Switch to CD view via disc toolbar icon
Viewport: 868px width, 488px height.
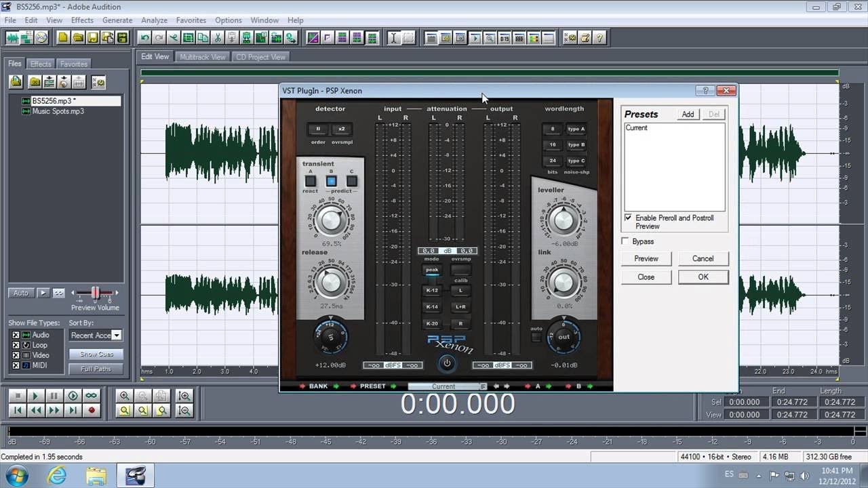[x=42, y=38]
